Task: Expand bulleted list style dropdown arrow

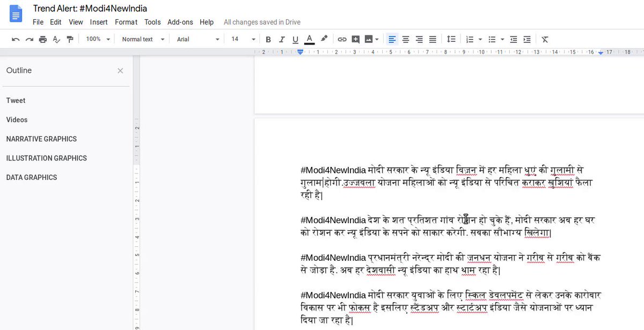Action: point(502,39)
